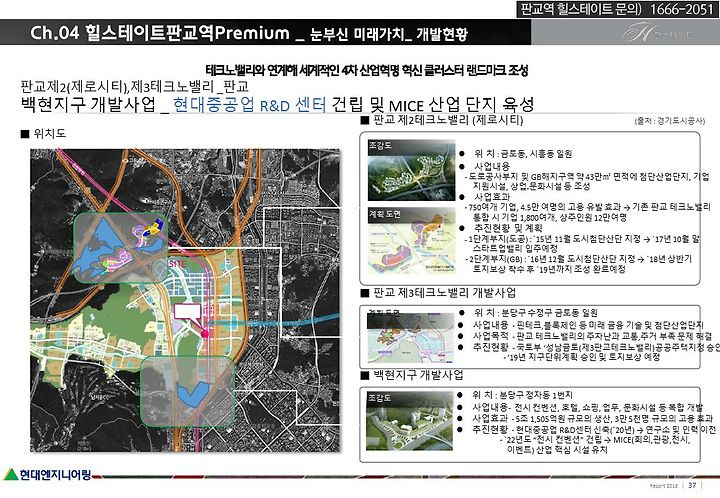Click the white callout box on map
Viewport: 720px width, 498px height.
click(x=187, y=312)
